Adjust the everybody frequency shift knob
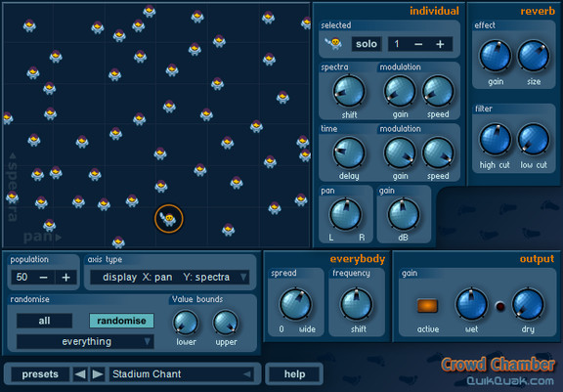Screen dimensions: 563x392 357,304
